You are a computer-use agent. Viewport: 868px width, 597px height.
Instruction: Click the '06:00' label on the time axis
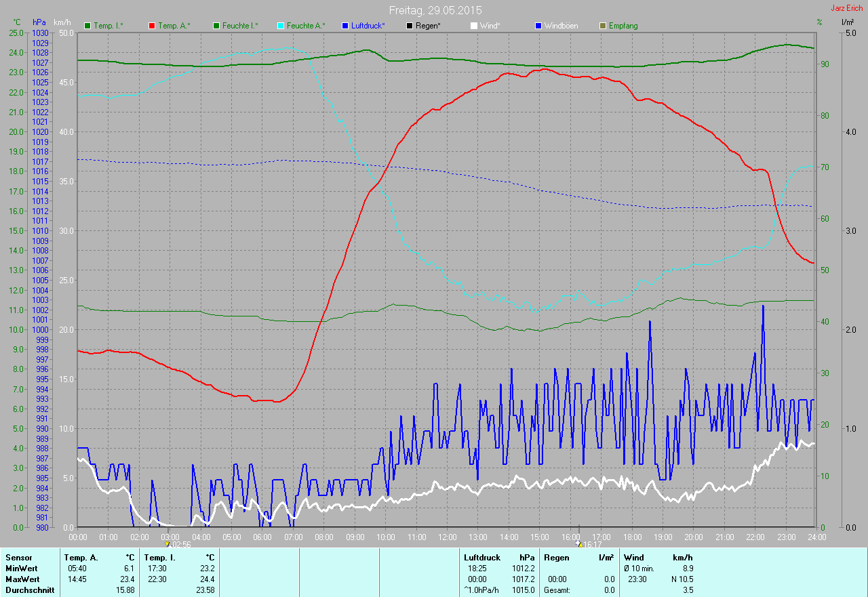(x=262, y=537)
